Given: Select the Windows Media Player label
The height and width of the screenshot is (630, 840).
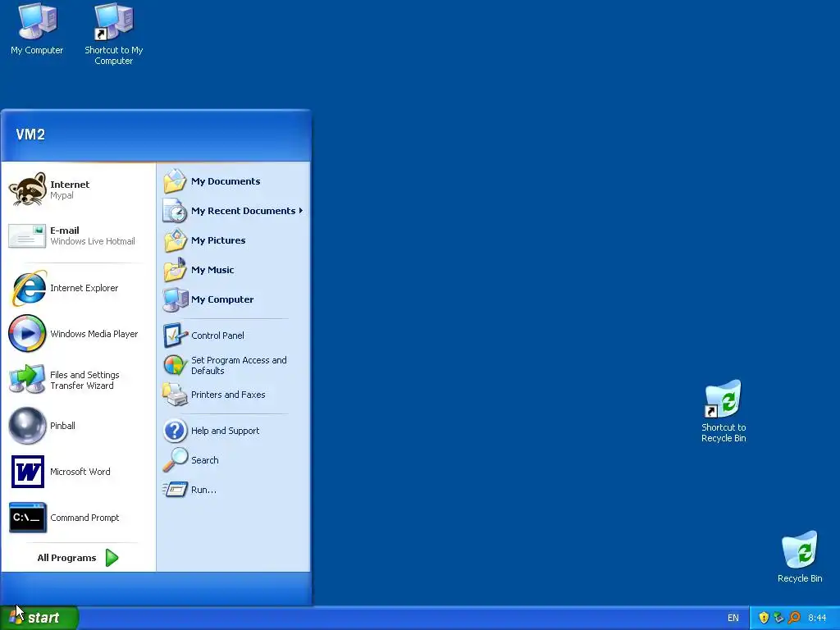Looking at the screenshot, I should pyautogui.click(x=94, y=334).
